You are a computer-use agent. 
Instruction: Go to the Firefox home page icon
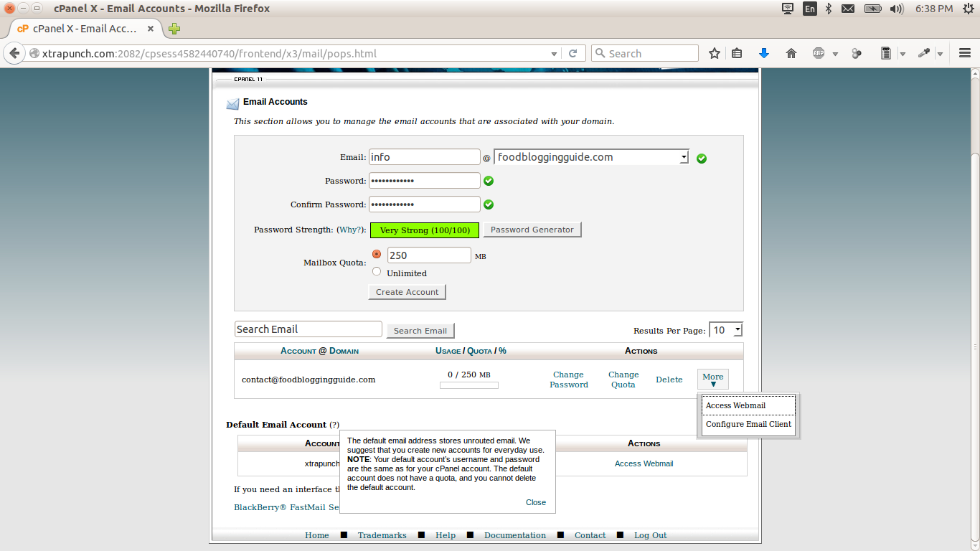(x=791, y=54)
